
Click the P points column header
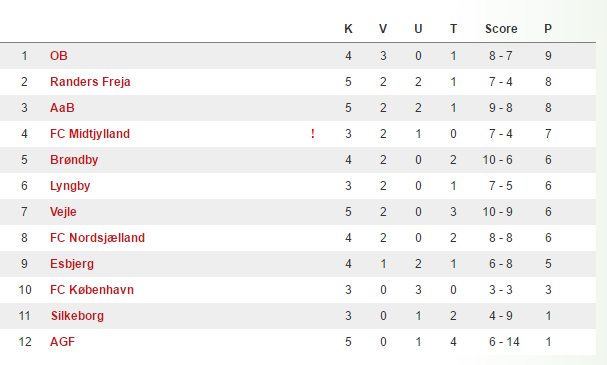coord(548,29)
